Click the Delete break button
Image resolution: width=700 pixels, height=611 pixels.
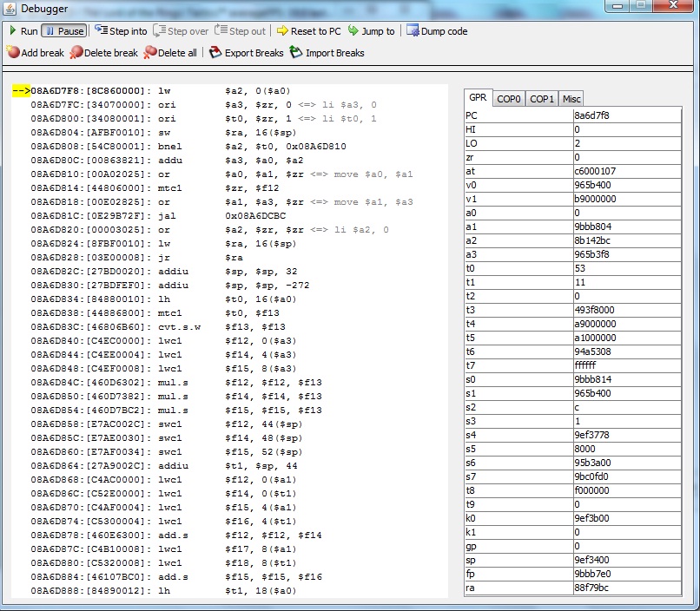[103, 53]
